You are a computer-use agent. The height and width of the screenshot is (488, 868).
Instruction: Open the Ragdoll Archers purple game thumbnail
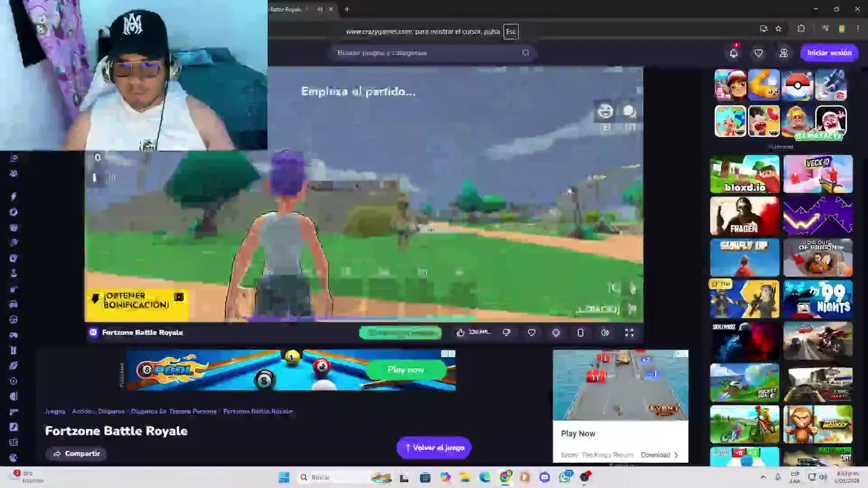818,216
